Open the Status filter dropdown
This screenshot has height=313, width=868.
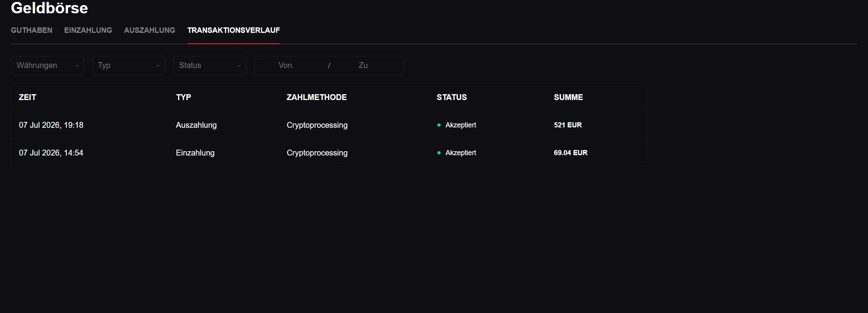click(x=210, y=65)
